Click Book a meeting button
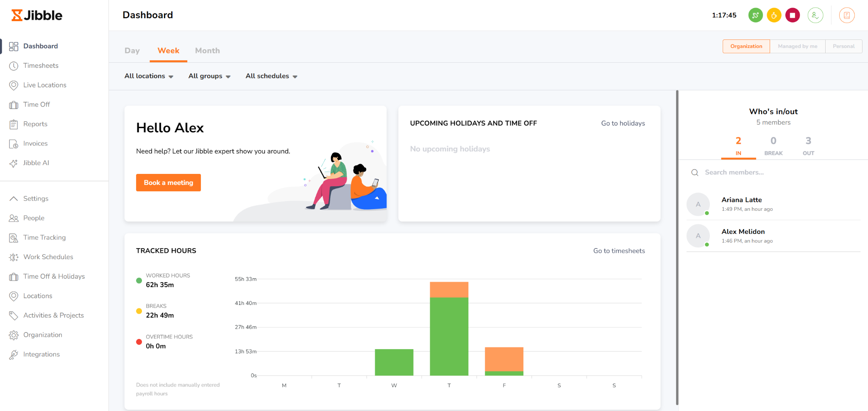This screenshot has width=868, height=411. pos(168,183)
